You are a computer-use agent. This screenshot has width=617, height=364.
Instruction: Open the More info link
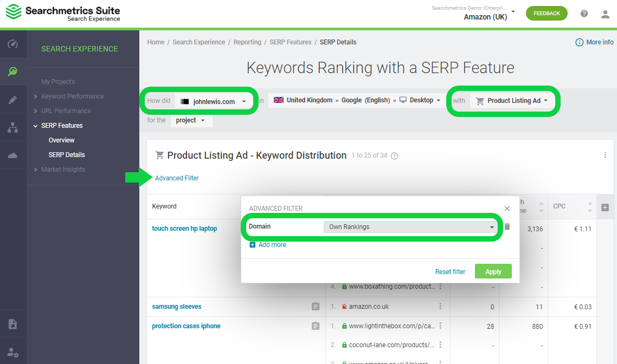pos(600,42)
